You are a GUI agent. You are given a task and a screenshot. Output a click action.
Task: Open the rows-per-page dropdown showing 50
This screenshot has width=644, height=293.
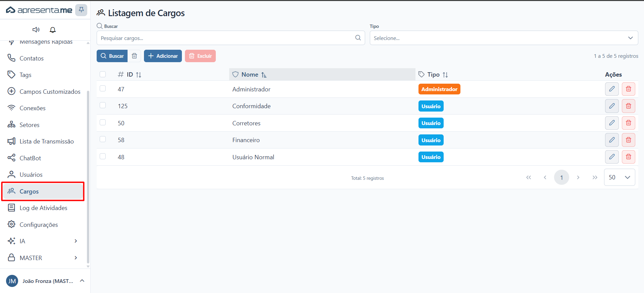(620, 177)
